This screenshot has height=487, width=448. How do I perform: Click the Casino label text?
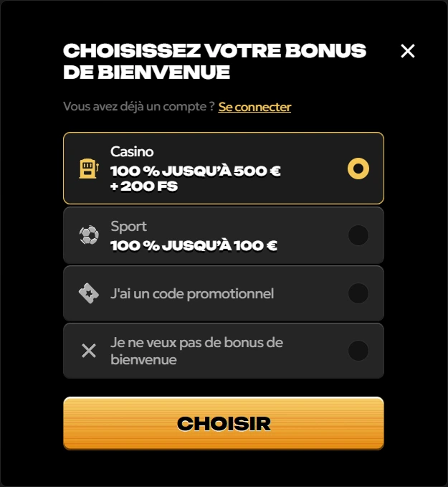point(132,151)
